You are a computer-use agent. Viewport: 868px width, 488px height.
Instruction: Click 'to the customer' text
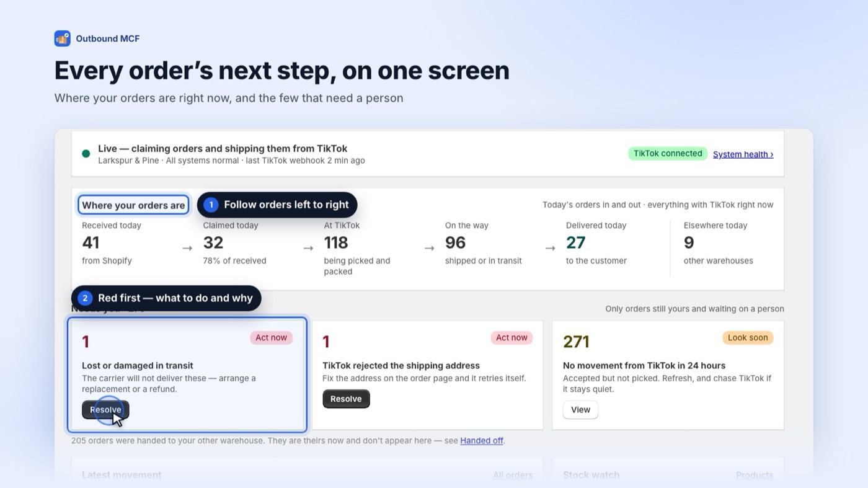(596, 261)
